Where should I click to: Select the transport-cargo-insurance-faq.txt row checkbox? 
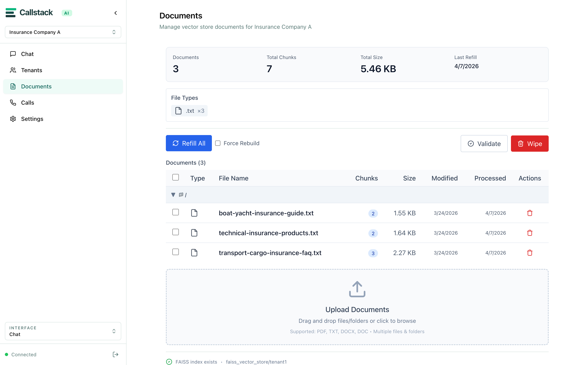pos(175,252)
